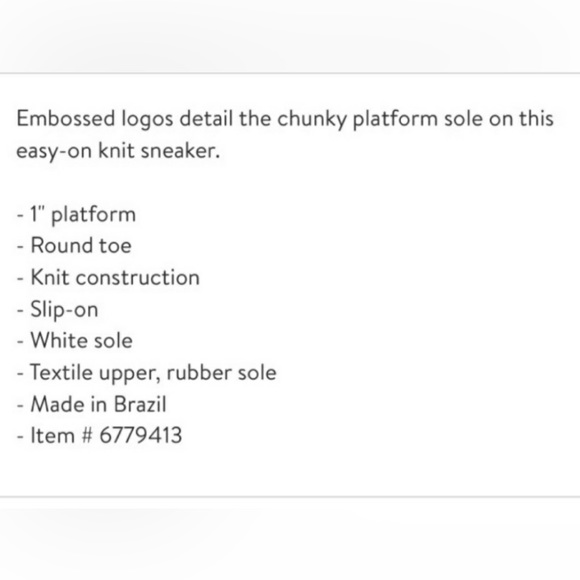Click the word "logos" in description
Screen dimensions: 580x580
tap(147, 120)
